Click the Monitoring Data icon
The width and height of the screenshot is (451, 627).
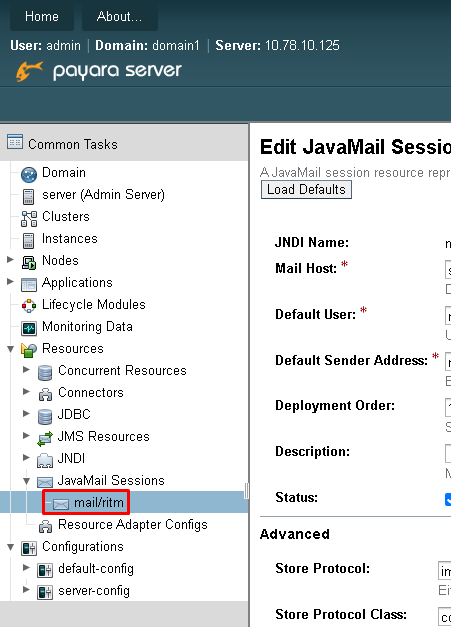pos(29,328)
